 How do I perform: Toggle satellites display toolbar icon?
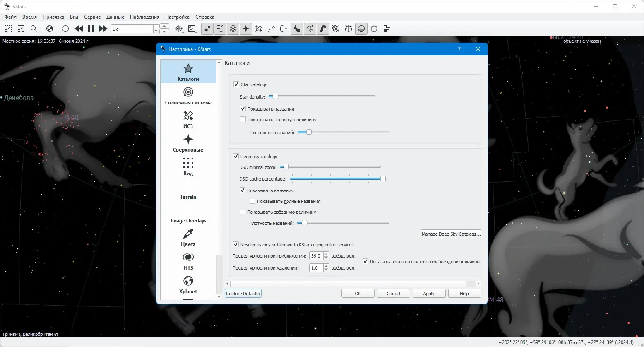point(259,29)
